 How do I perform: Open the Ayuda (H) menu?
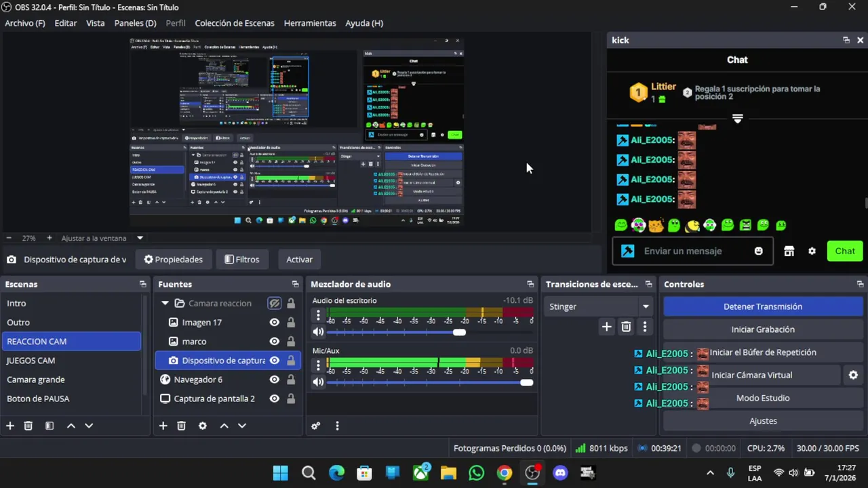364,23
